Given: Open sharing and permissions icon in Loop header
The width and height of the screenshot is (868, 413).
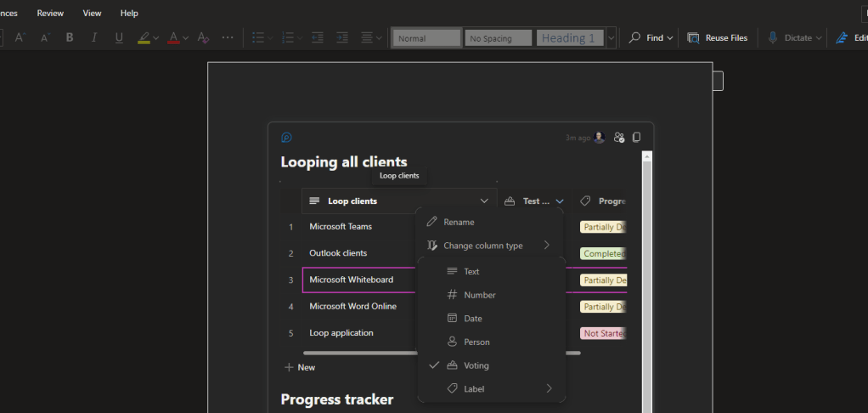Looking at the screenshot, I should [x=619, y=137].
